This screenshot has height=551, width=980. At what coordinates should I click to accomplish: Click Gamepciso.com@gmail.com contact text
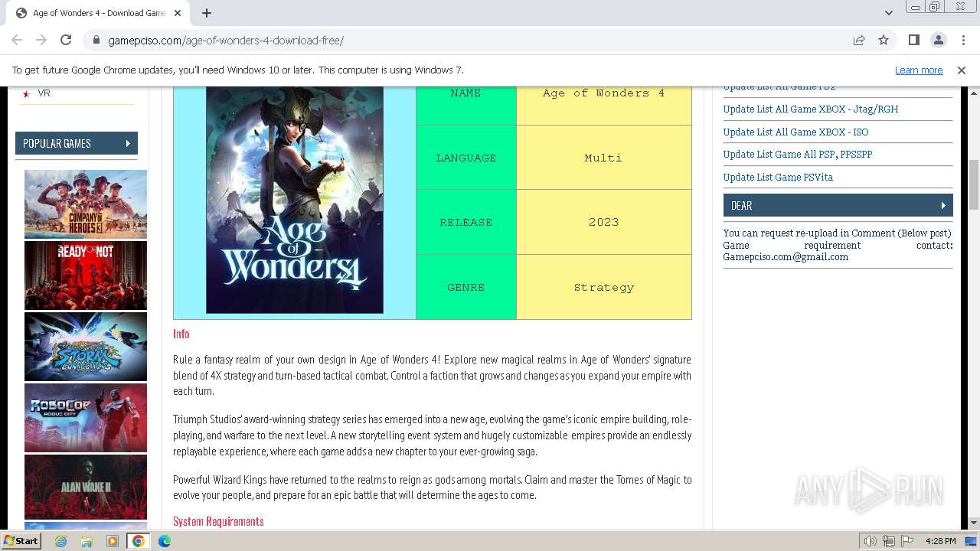point(786,257)
